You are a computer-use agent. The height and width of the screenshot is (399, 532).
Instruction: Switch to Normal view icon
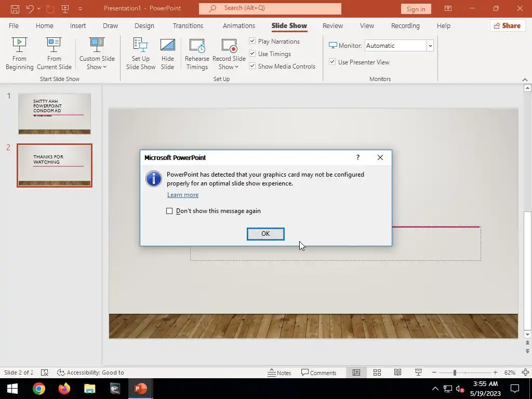point(356,373)
